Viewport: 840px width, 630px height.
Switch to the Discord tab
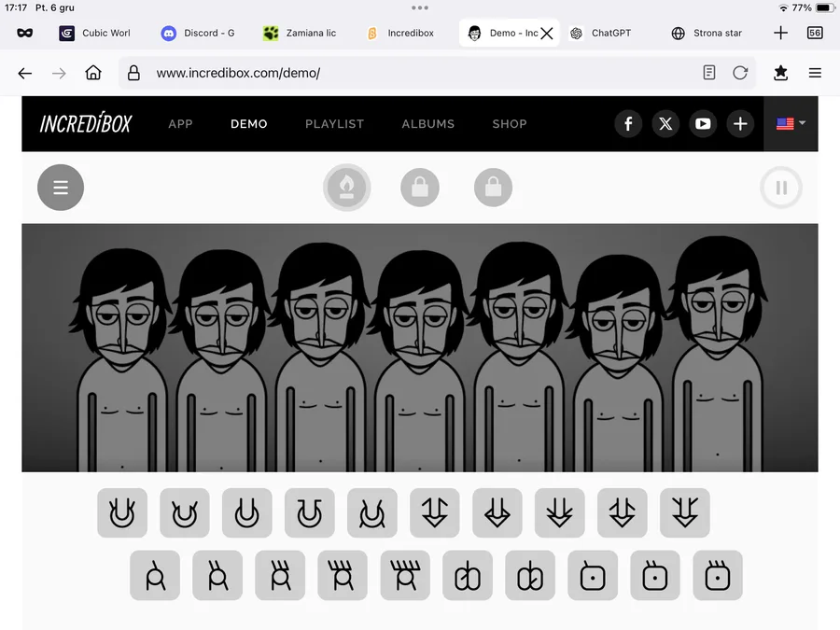[x=198, y=34]
